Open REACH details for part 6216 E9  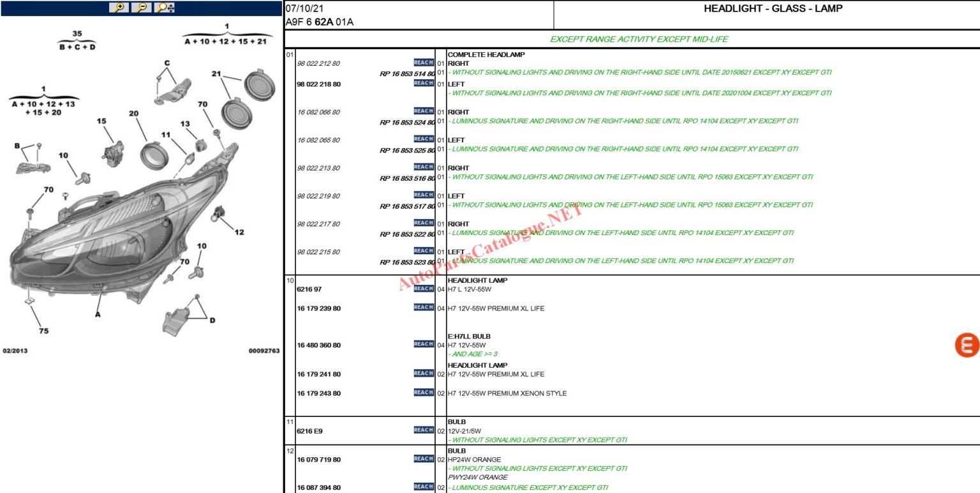click(422, 430)
